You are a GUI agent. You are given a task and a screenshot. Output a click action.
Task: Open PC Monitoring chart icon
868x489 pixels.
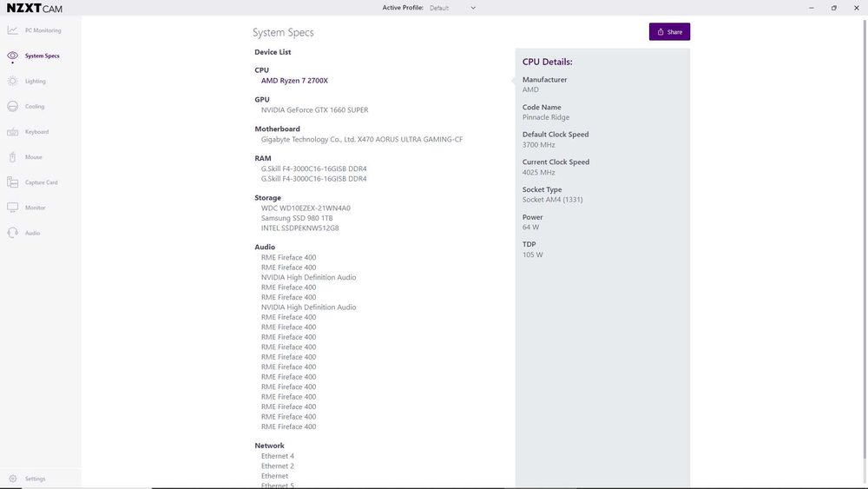tap(12, 30)
